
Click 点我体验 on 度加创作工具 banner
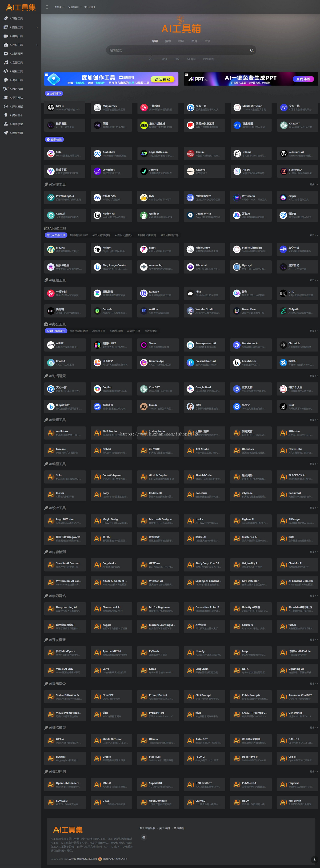point(162,79)
